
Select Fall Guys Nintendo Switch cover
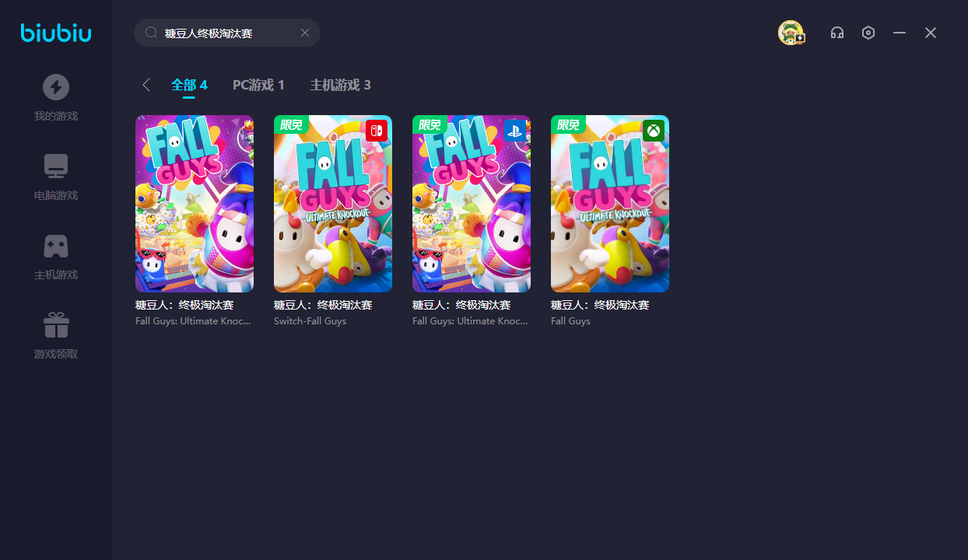(333, 204)
